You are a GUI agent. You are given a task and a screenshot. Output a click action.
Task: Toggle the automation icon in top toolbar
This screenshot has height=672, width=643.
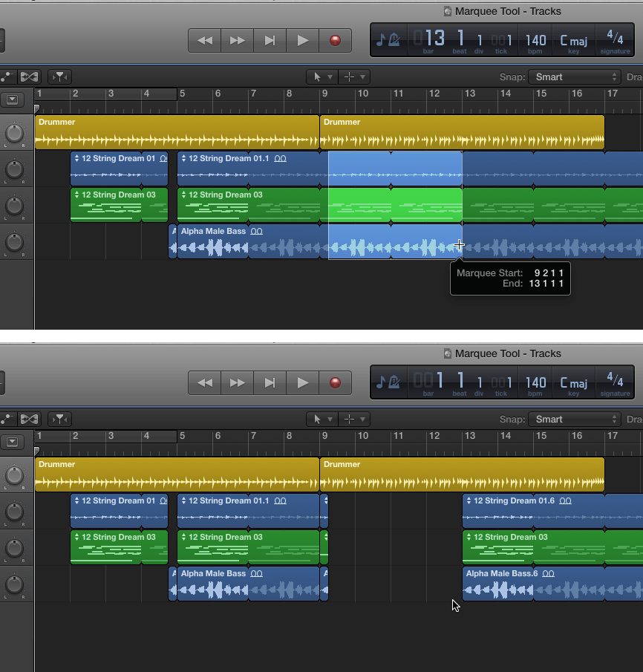coord(7,77)
